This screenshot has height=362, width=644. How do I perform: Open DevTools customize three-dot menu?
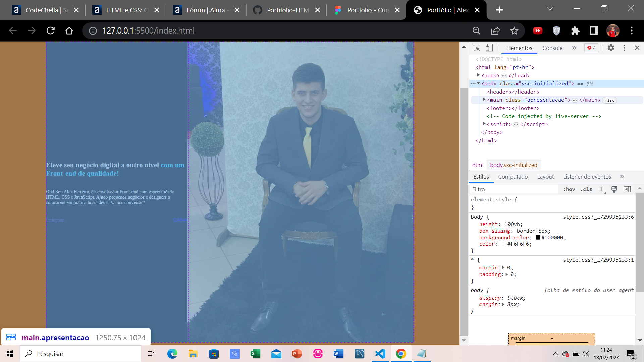tap(624, 48)
